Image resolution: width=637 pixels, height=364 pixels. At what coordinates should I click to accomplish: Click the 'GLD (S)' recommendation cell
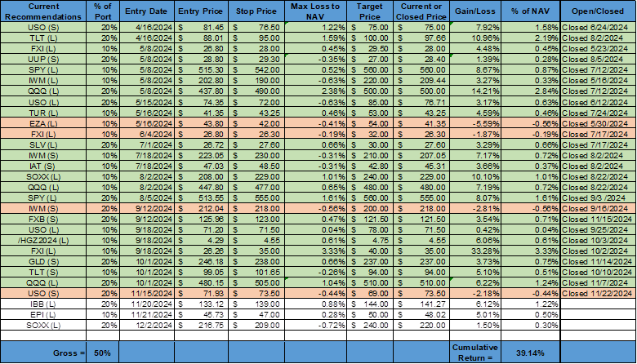pos(43,262)
